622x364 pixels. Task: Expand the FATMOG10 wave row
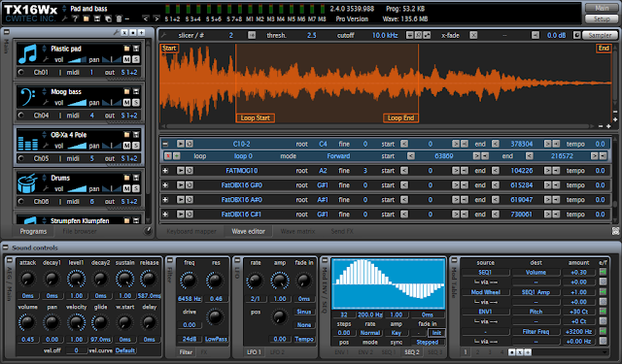click(165, 170)
